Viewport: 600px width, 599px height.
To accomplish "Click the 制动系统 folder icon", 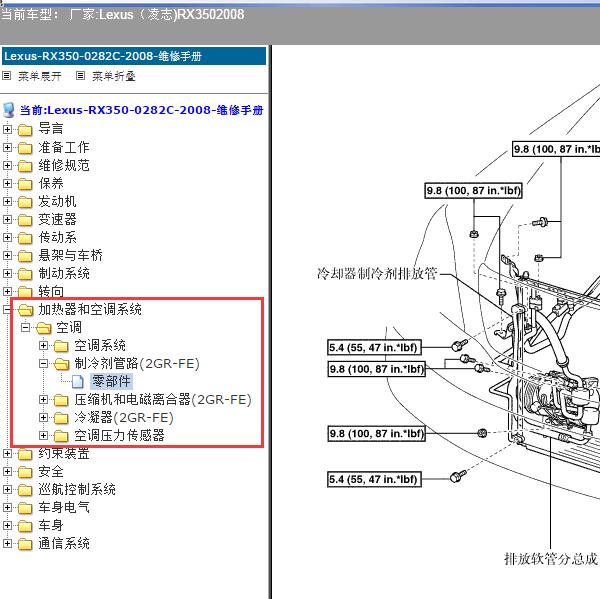I will click(x=25, y=274).
